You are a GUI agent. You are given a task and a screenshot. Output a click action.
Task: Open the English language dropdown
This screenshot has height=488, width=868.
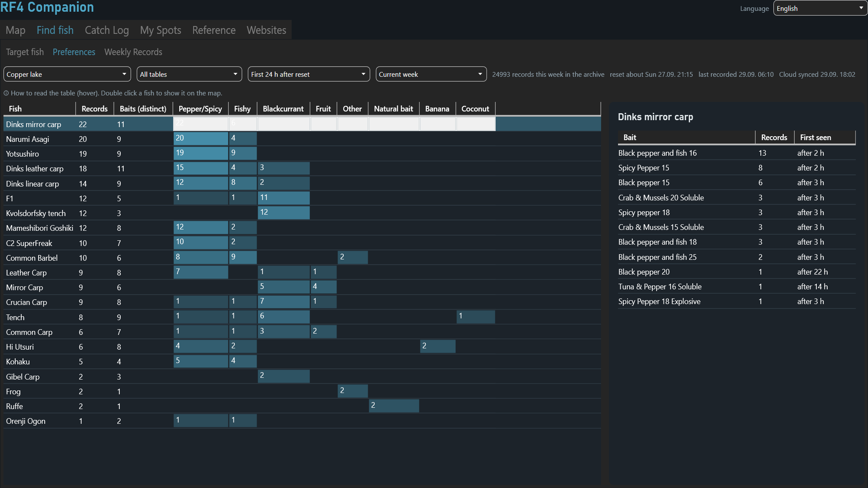(x=820, y=8)
